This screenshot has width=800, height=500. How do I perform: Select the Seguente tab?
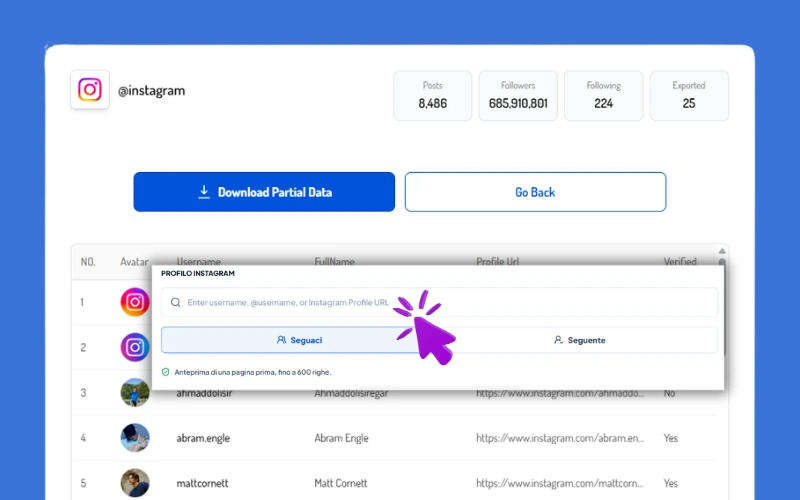(x=580, y=340)
